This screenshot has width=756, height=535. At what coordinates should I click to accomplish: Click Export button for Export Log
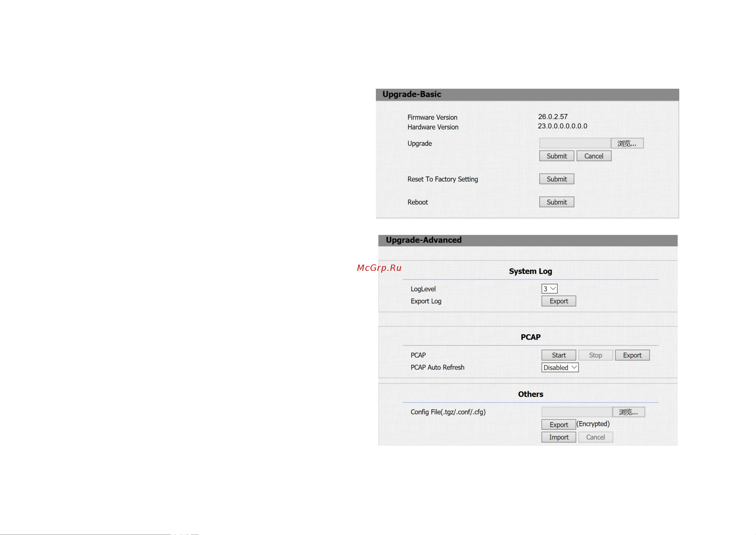click(x=559, y=301)
